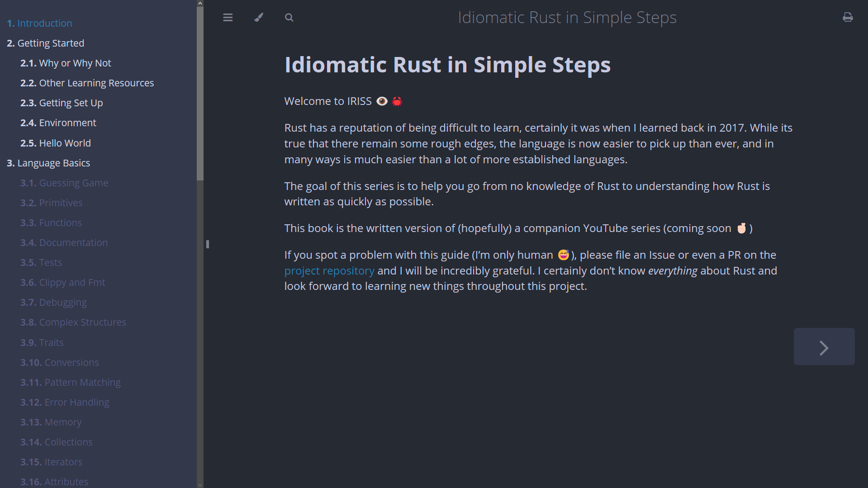Image resolution: width=868 pixels, height=488 pixels.
Task: Open Why or Why Not page
Action: [x=66, y=63]
